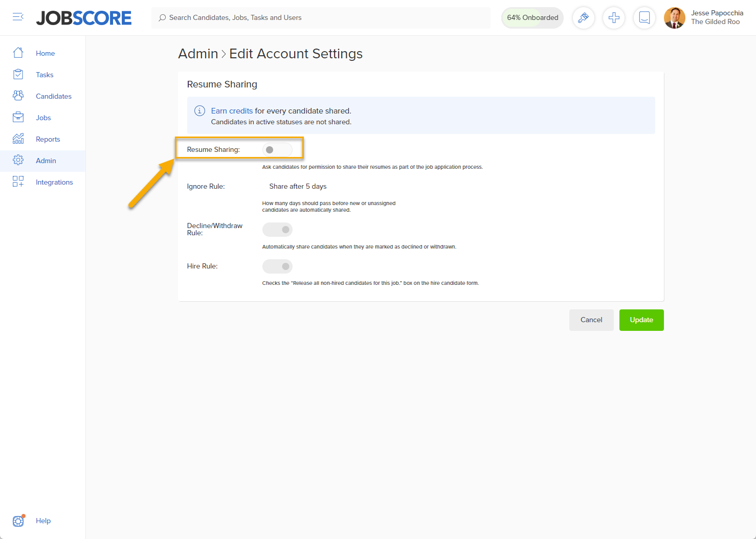Screen dimensions: 756x539
Task: Click the Reports chart icon
Action: coord(18,139)
